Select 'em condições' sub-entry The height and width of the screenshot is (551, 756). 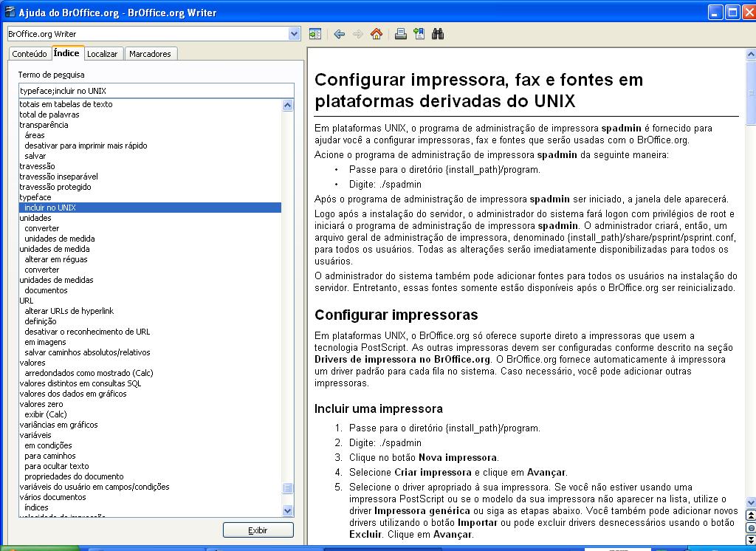pos(48,446)
